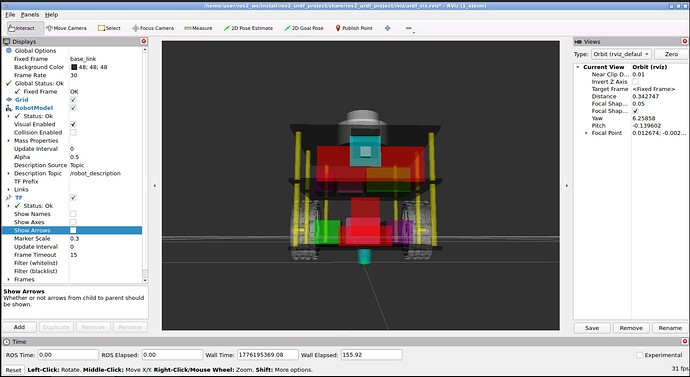Expand RobotModel Status: Ok row
This screenshot has height=377, width=690.
(x=8, y=116)
